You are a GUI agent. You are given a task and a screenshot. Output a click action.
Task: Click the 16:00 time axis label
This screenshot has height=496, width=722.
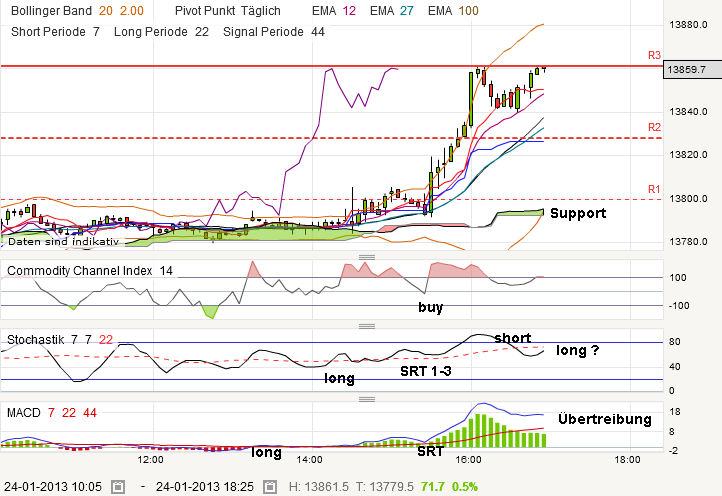[x=468, y=460]
